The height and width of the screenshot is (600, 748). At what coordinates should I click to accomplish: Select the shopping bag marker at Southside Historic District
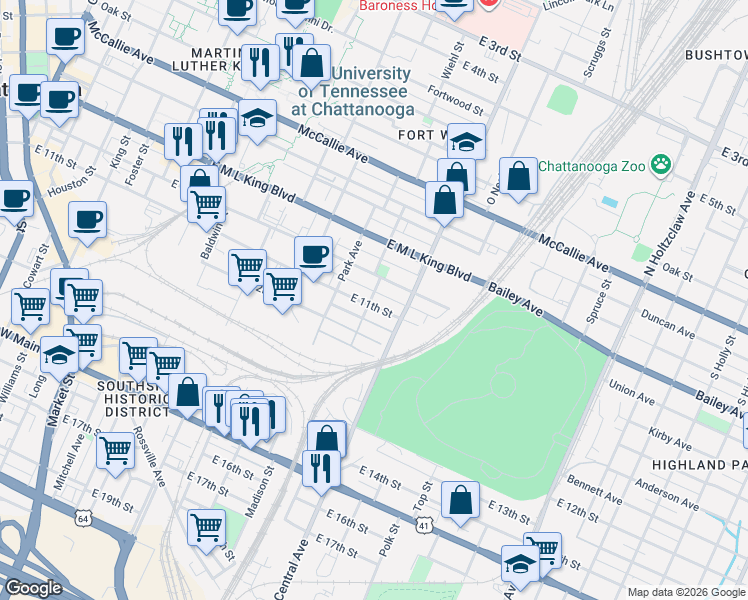[x=187, y=396]
